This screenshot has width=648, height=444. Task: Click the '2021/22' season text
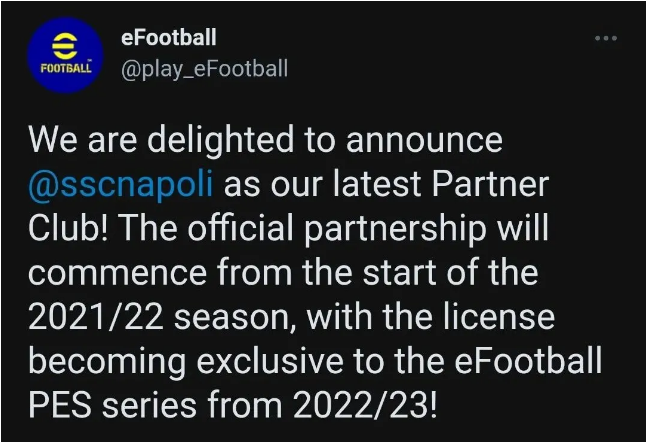[96, 316]
